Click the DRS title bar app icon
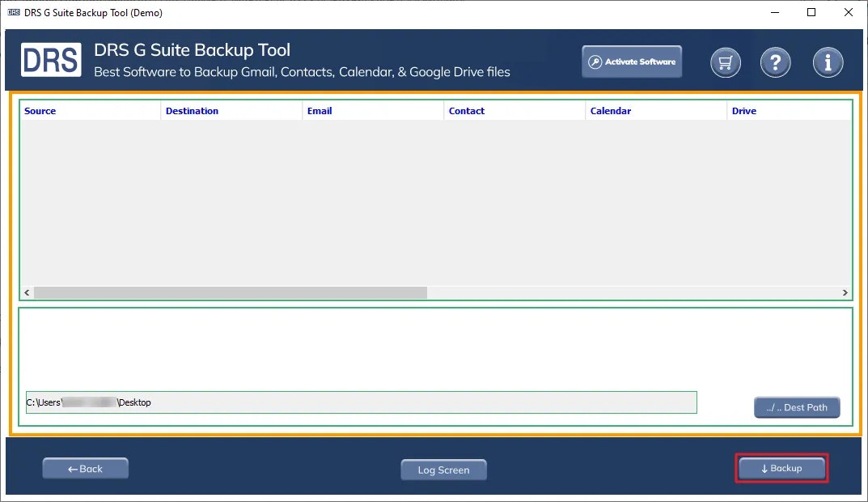 coord(13,12)
